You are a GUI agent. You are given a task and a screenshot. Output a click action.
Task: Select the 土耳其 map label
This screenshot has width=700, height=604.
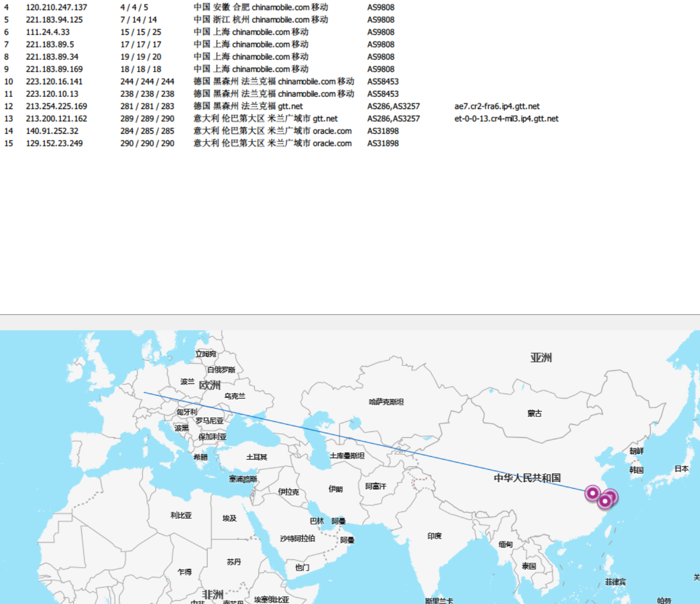pos(256,457)
